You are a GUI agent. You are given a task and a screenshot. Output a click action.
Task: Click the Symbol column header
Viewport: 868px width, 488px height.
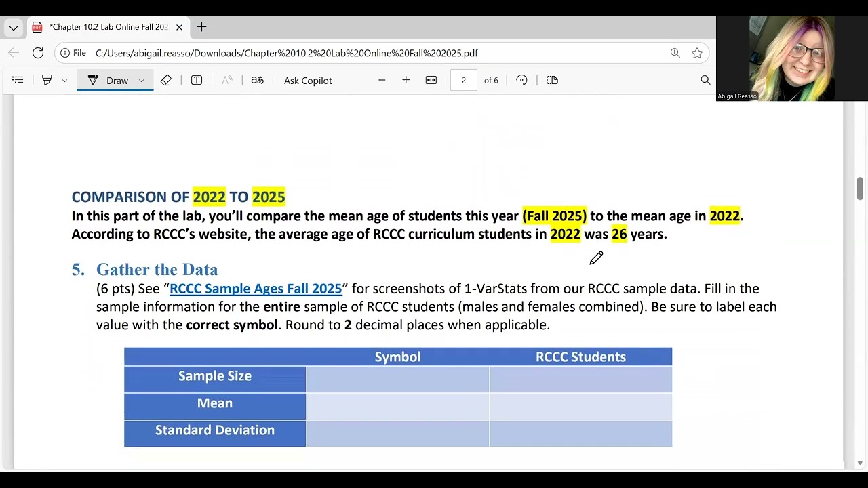[398, 357]
